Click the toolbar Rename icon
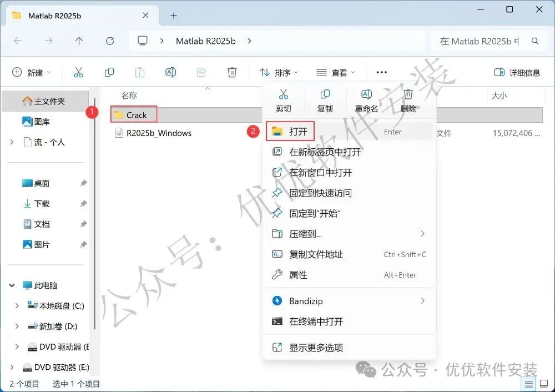 pyautogui.click(x=170, y=72)
